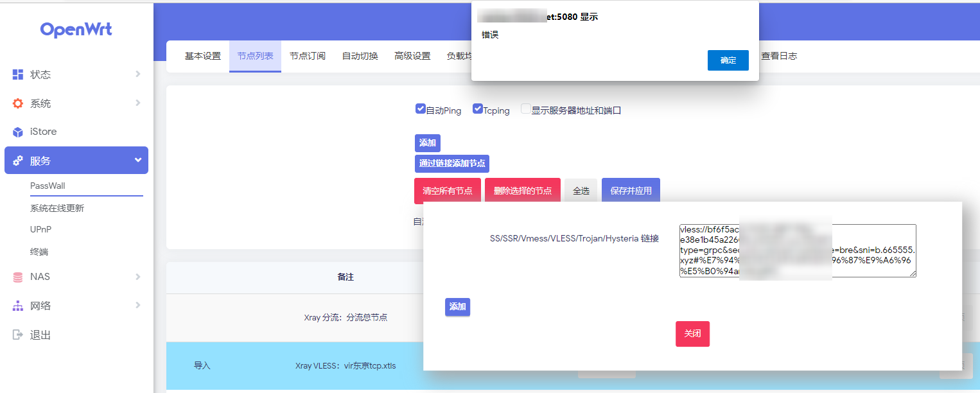The image size is (980, 393).
Task: Focus the vless link textarea
Action: (798, 250)
